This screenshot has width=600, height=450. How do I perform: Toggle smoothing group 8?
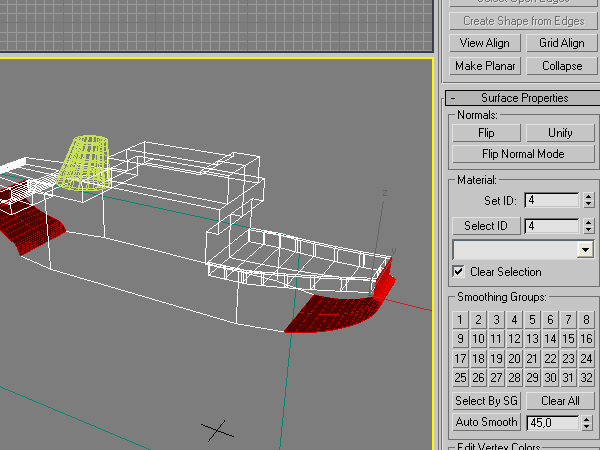click(x=586, y=320)
